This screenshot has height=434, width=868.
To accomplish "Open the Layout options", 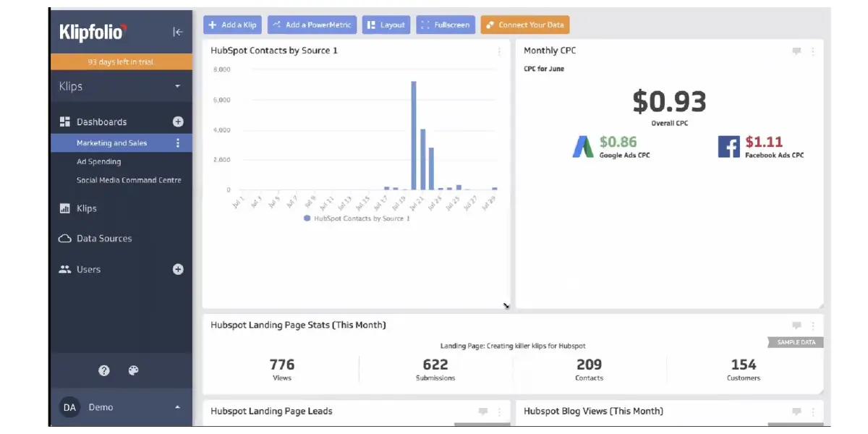I will tap(386, 25).
